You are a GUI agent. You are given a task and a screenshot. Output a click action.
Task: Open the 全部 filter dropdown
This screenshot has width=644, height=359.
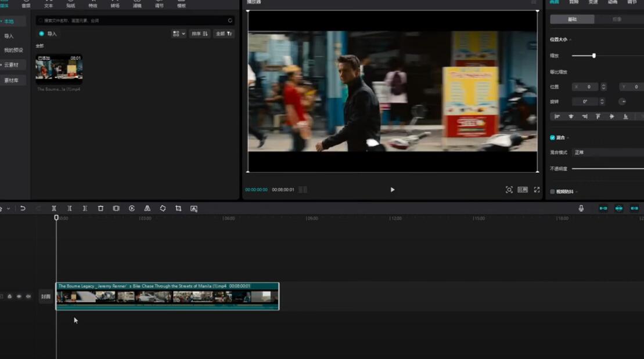[x=224, y=34]
